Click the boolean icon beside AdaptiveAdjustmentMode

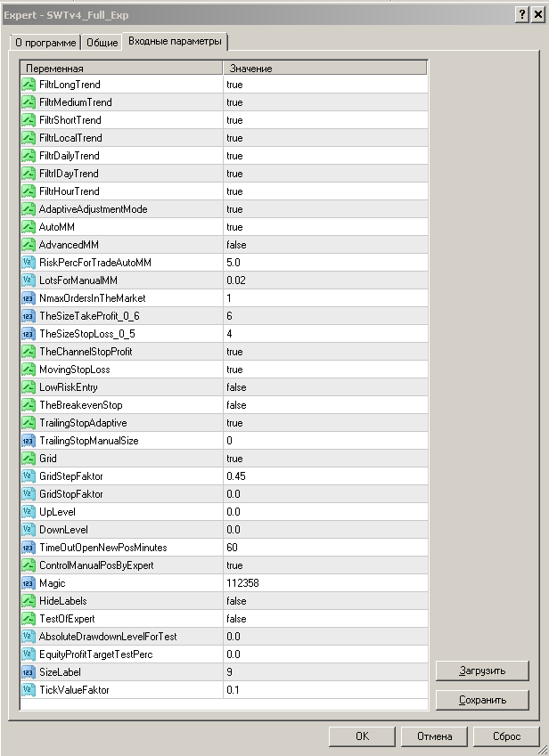pos(29,209)
